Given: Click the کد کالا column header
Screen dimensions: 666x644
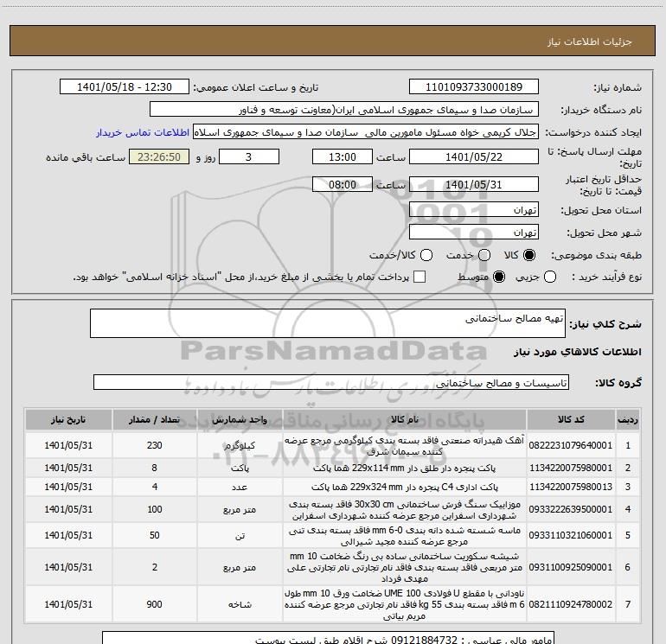Looking at the screenshot, I should point(571,420).
